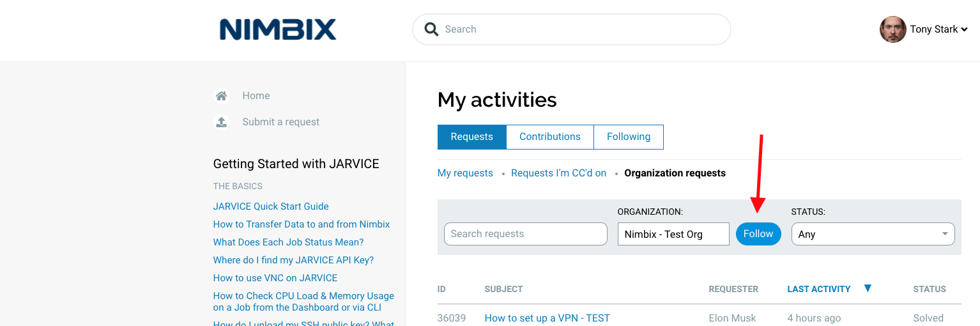Select Organization requests view

tap(675, 173)
